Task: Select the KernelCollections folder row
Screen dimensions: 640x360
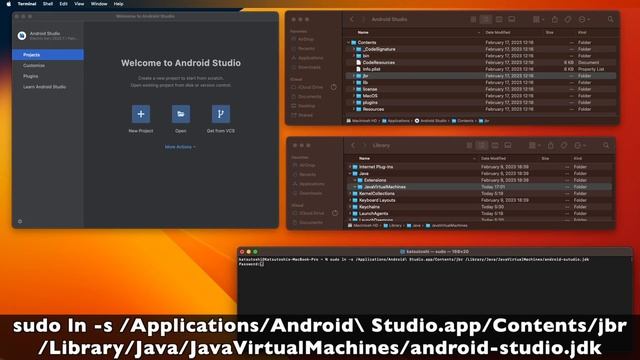Action: (x=479, y=193)
